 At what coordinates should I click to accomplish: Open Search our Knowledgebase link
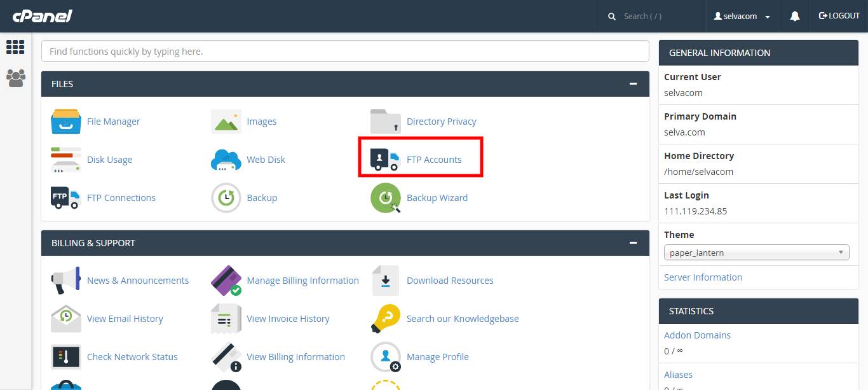click(463, 319)
